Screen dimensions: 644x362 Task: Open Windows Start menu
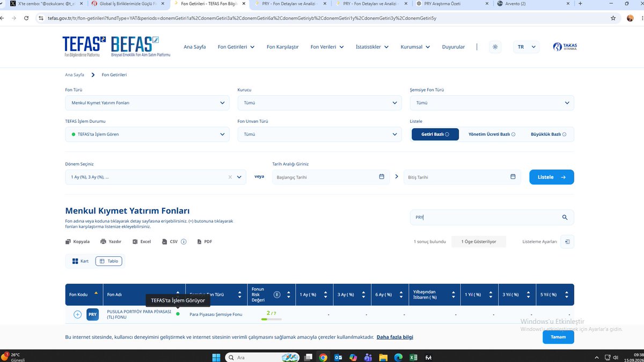[x=216, y=357]
